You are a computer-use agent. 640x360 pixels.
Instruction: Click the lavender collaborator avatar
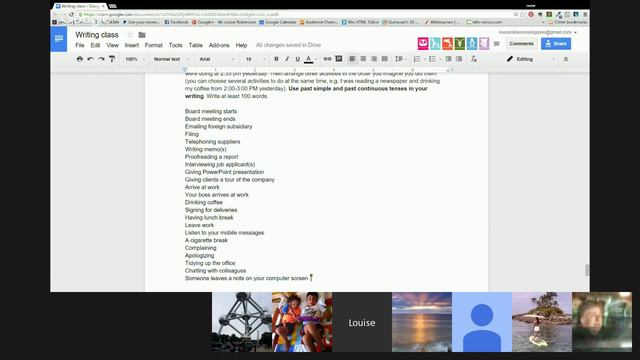tap(484, 43)
